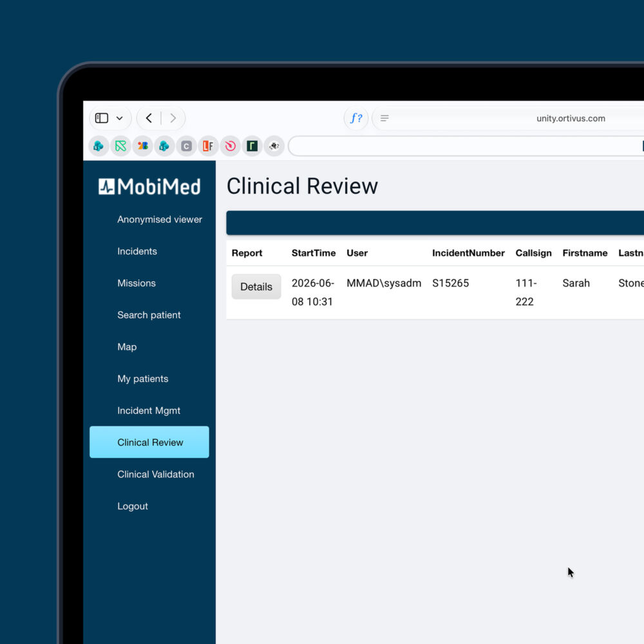Open the green K-arrow pinned tab
Screen dimensions: 644x644
pos(121,146)
